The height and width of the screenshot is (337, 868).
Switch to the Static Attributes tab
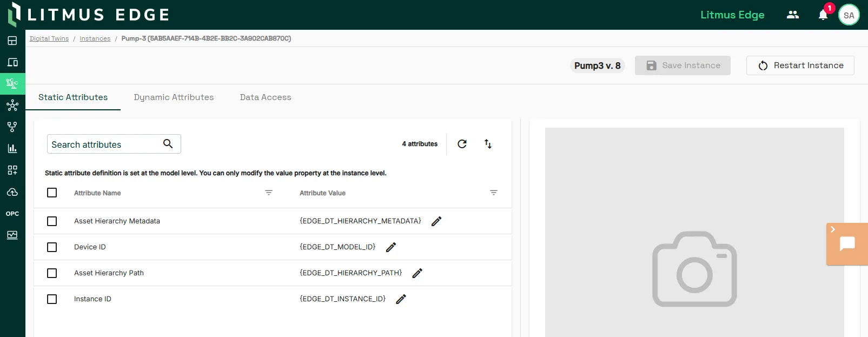tap(73, 97)
